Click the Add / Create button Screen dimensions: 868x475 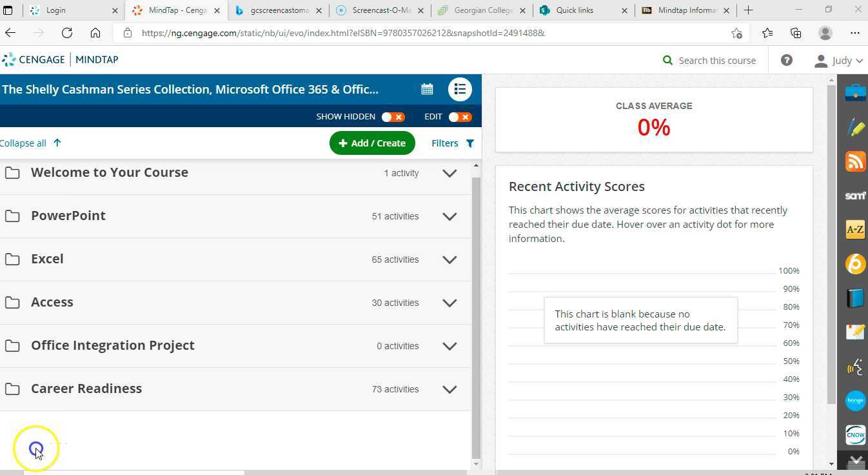[372, 143]
